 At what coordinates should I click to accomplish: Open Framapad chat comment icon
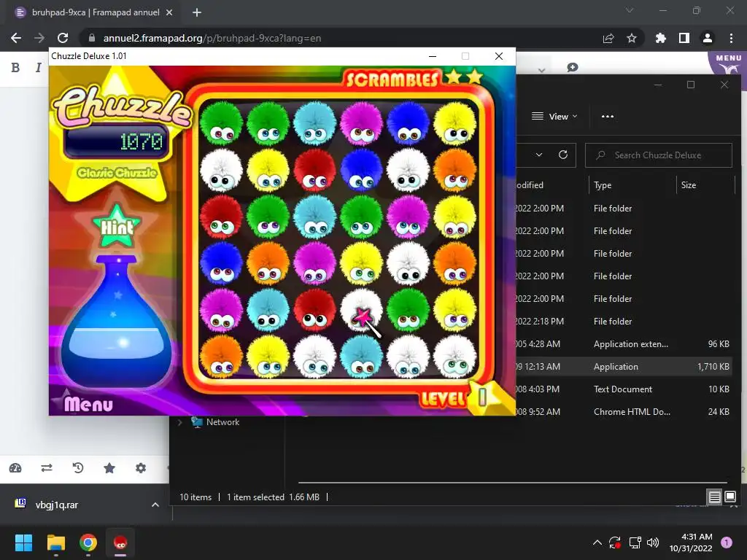573,67
